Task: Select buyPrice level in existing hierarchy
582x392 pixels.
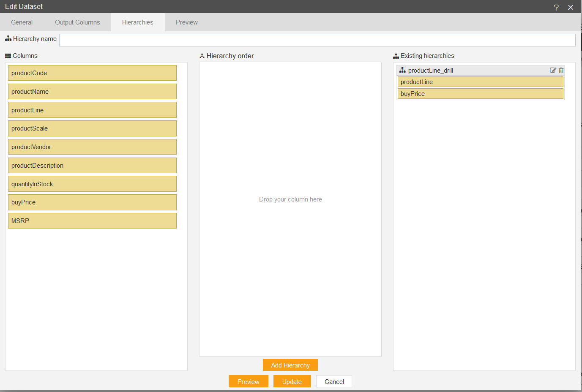Action: pyautogui.click(x=481, y=94)
